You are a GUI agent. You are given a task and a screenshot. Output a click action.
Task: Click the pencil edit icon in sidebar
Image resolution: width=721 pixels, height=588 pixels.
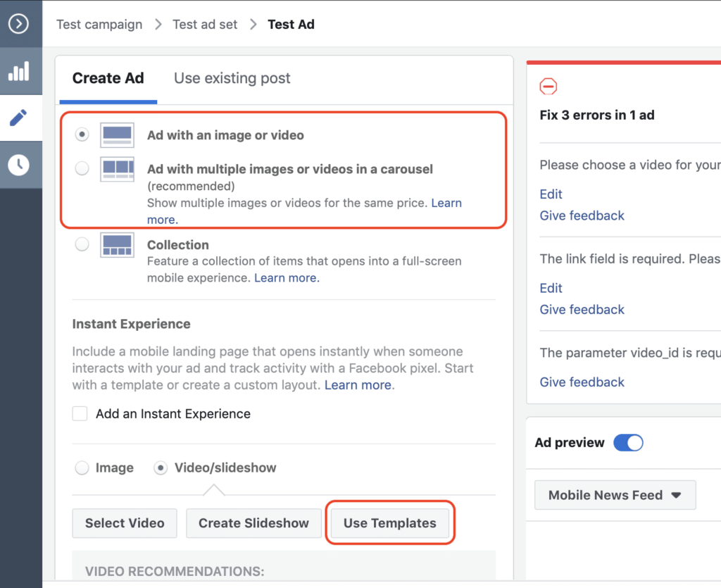tap(18, 118)
